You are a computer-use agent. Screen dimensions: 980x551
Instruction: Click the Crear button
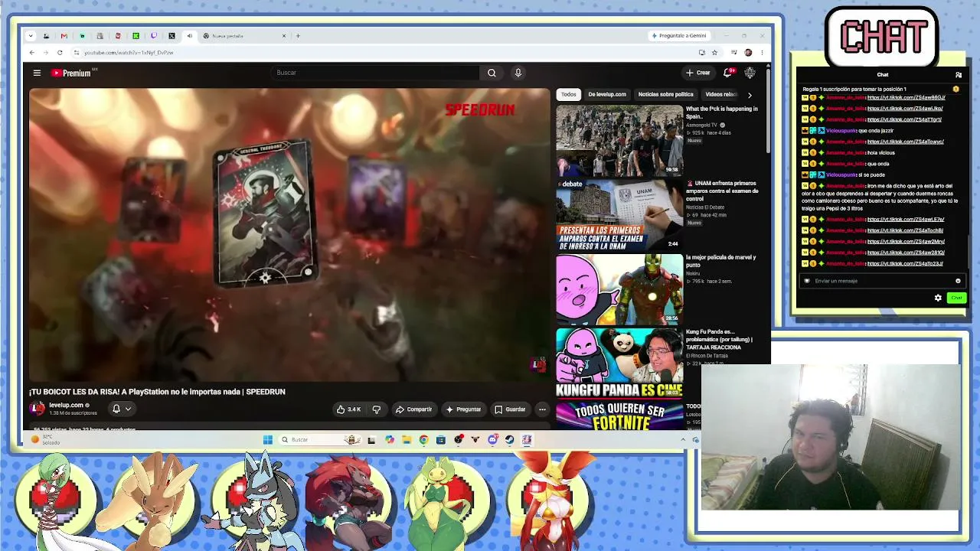(x=698, y=73)
